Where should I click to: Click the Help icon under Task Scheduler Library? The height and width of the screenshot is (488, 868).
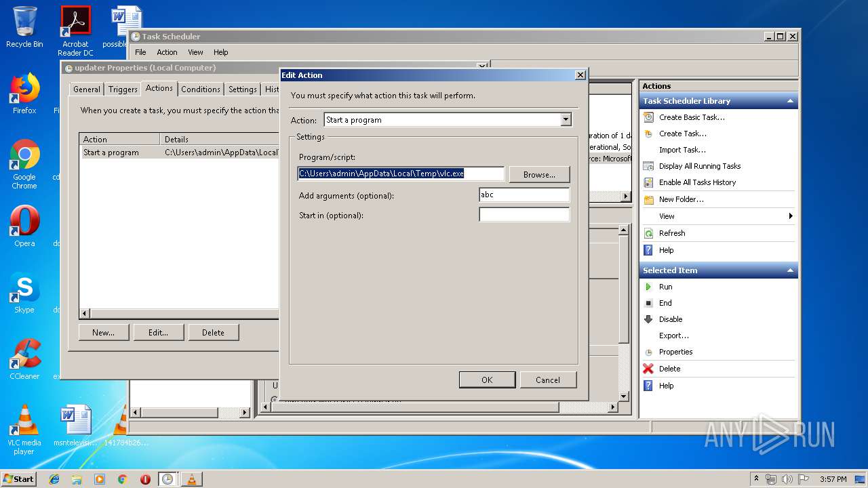[x=648, y=250]
